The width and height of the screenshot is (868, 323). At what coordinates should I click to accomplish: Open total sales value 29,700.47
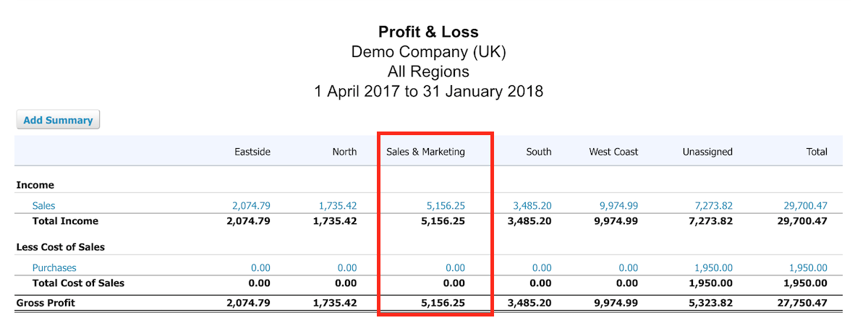(x=805, y=206)
